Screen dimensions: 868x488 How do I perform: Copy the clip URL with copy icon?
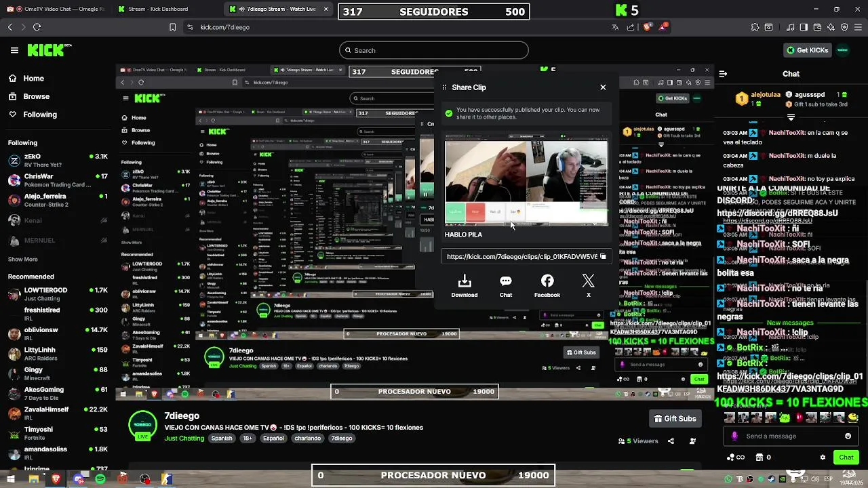603,257
